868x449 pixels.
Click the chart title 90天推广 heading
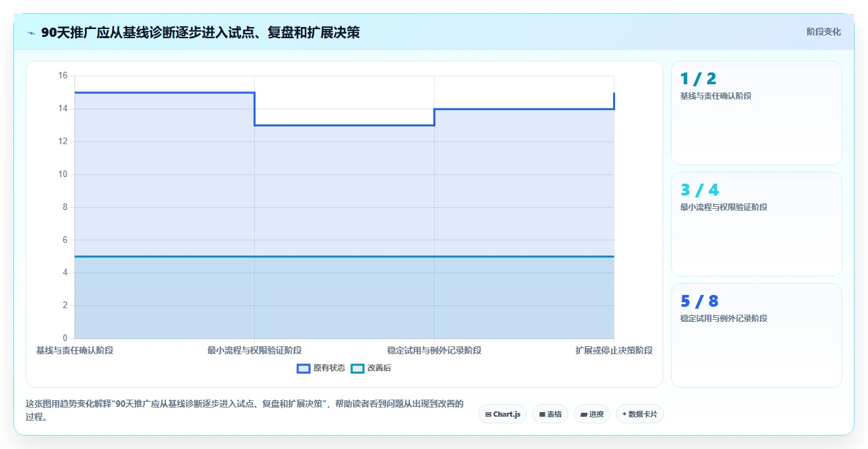200,32
